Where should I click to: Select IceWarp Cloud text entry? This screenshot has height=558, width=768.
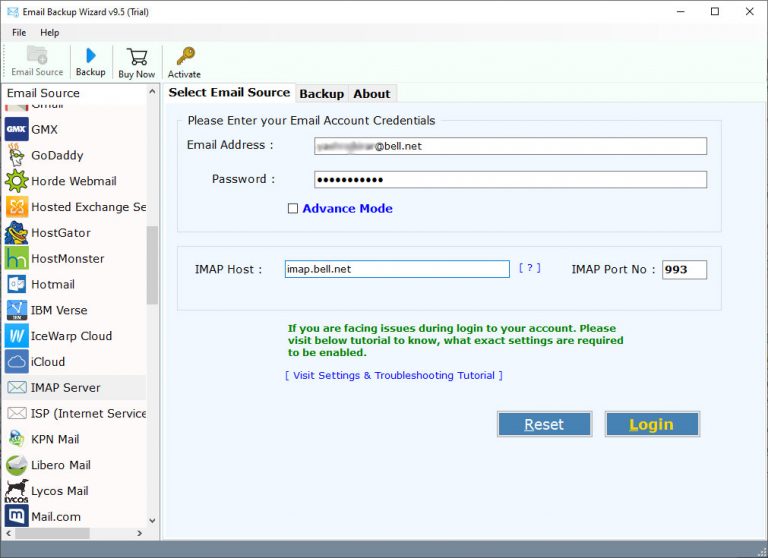[x=72, y=336]
